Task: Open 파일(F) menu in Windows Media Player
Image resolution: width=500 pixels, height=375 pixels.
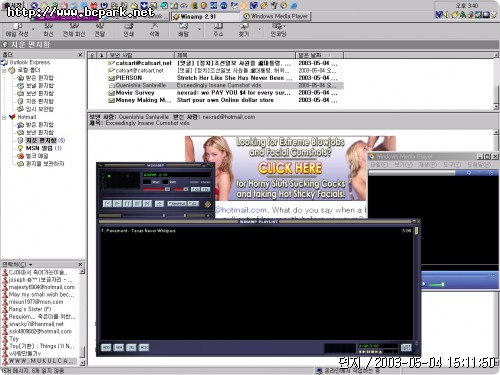Action: click(x=379, y=165)
